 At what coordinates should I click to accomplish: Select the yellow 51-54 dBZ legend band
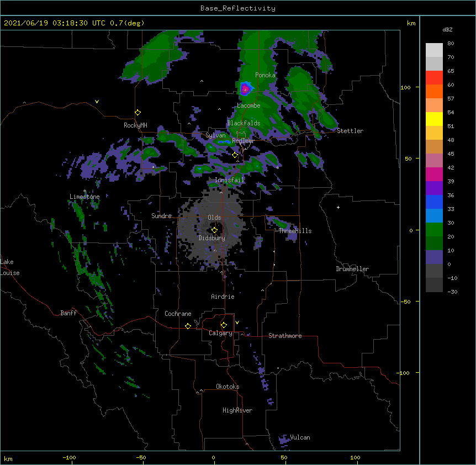click(434, 119)
